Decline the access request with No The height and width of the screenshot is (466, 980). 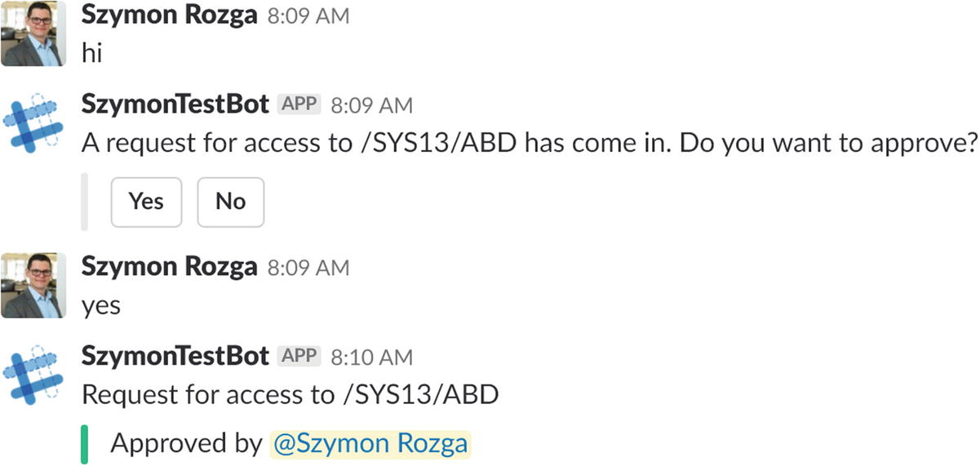(x=231, y=202)
